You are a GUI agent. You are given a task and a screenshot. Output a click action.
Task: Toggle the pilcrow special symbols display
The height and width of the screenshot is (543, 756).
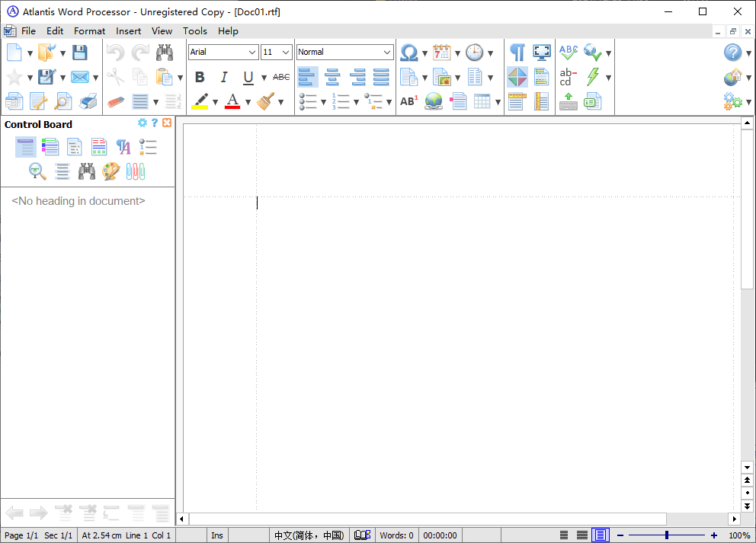click(x=517, y=53)
